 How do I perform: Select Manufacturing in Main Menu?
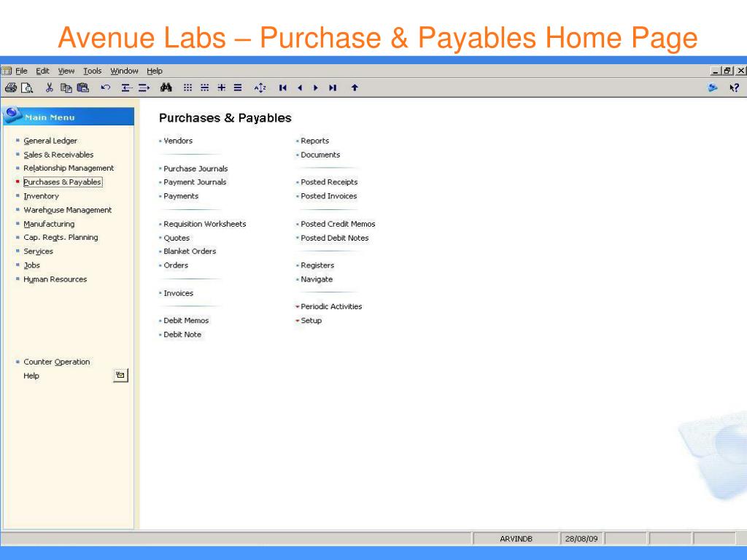[x=49, y=224]
